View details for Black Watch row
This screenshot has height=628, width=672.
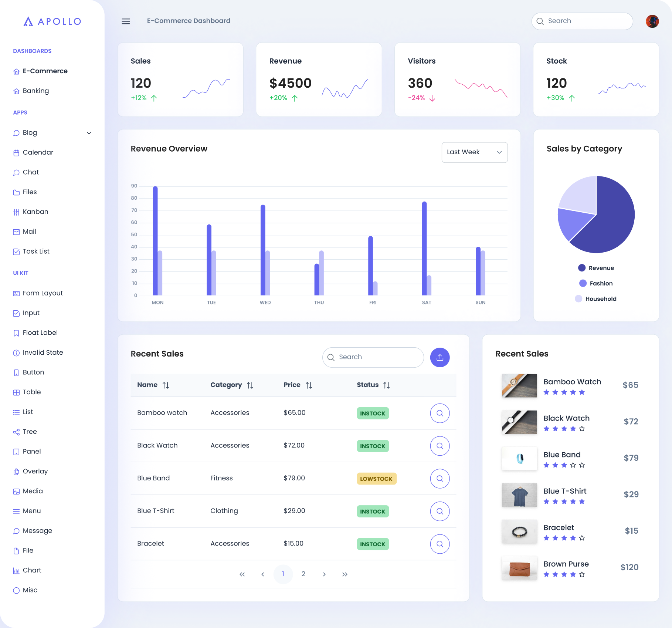click(440, 446)
